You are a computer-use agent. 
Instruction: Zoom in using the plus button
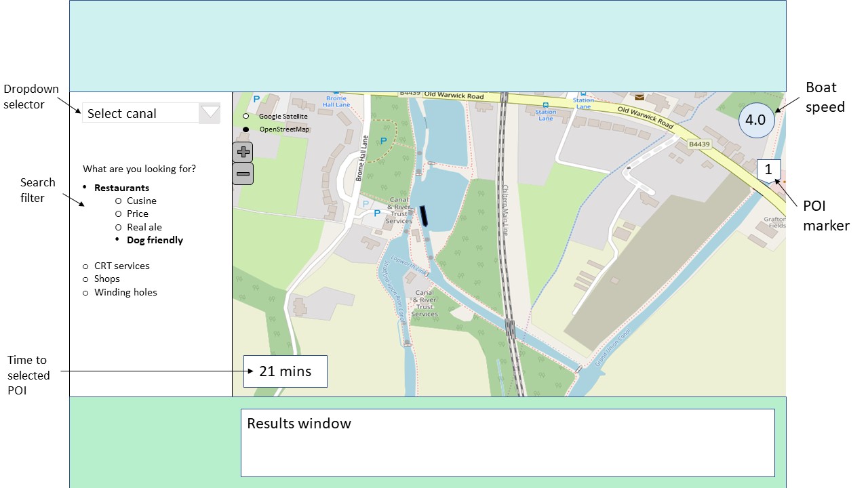click(x=243, y=152)
